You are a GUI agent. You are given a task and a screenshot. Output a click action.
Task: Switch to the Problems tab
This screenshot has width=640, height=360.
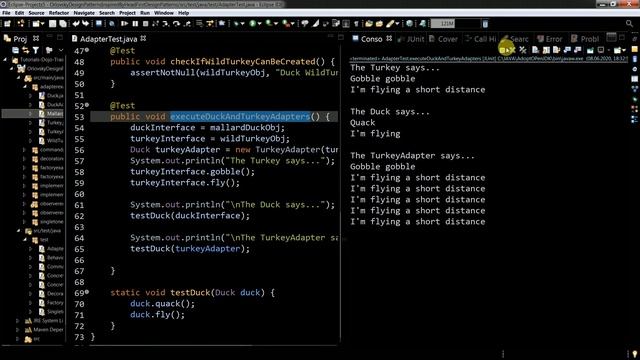tap(585, 39)
